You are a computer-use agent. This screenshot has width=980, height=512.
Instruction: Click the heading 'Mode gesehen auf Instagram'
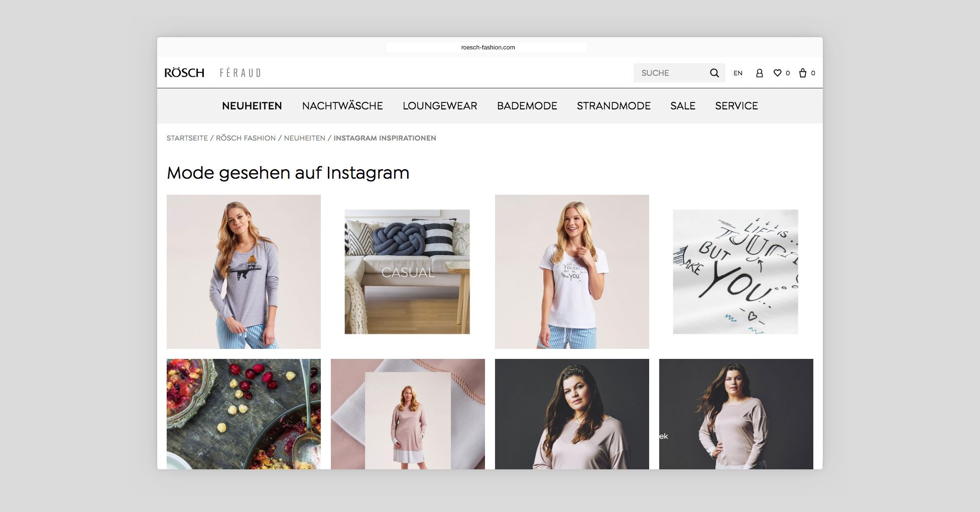coord(288,173)
